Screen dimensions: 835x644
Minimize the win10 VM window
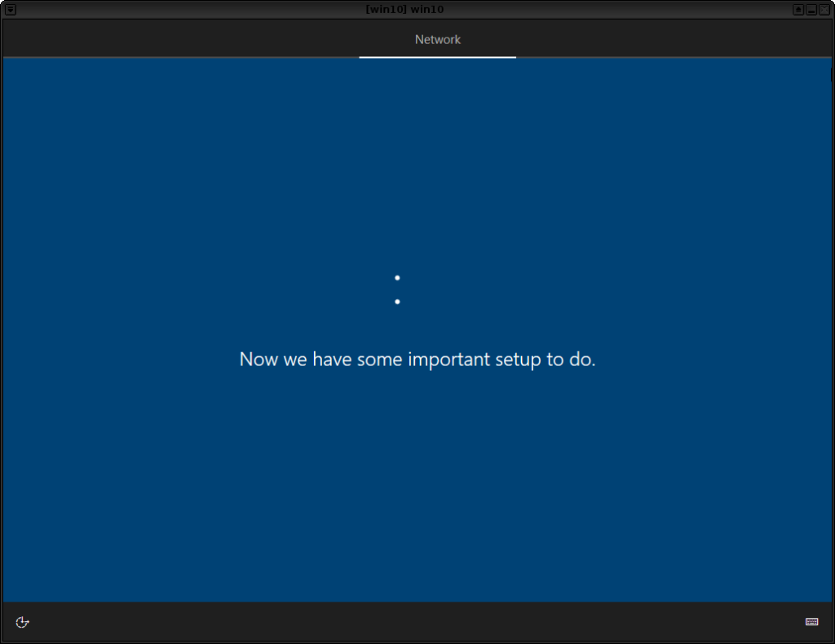coord(811,10)
